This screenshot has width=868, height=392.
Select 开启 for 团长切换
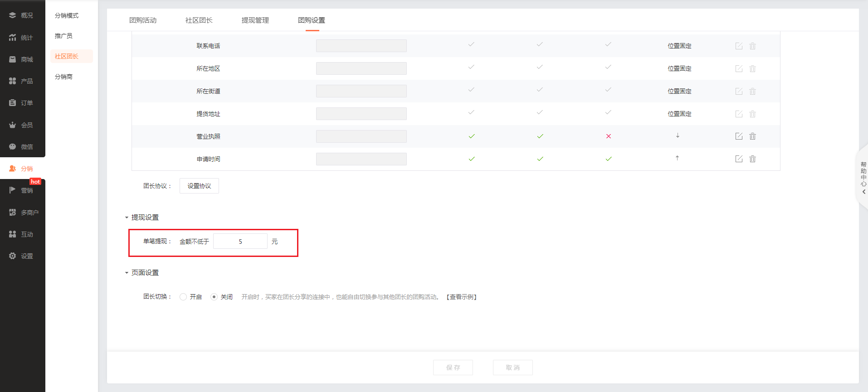coord(183,297)
